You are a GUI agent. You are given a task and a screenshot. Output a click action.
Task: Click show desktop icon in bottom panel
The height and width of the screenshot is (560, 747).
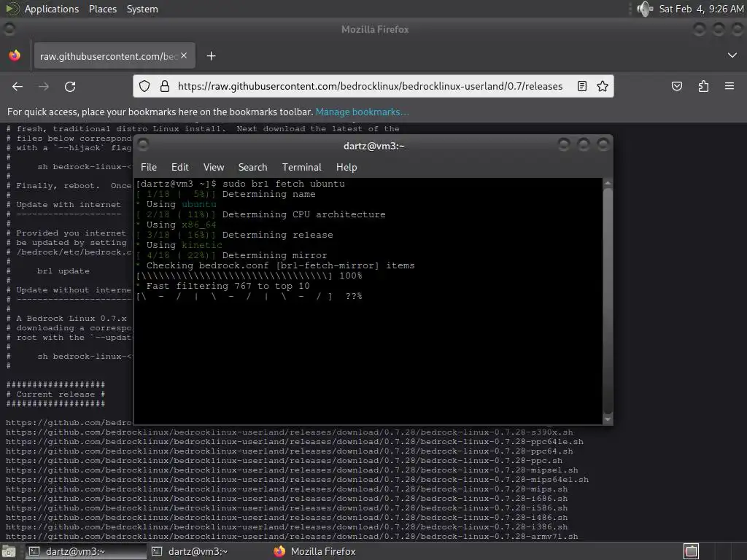[8, 551]
